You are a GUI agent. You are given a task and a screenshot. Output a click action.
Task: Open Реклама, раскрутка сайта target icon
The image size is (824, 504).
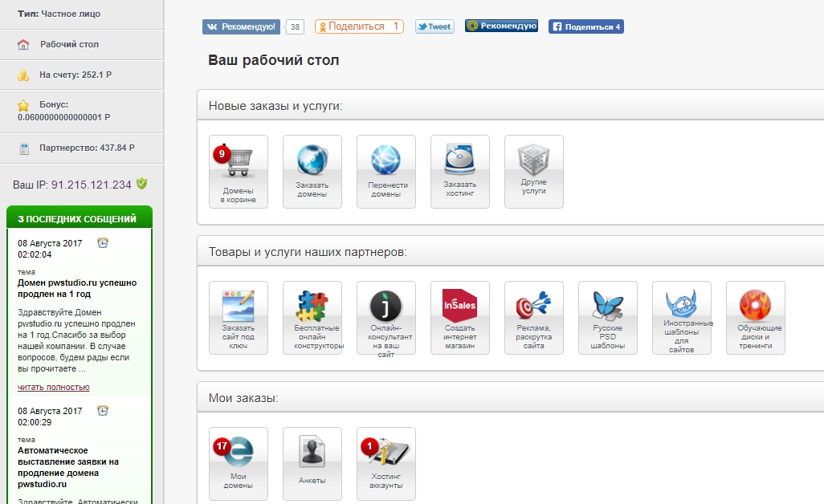(533, 317)
